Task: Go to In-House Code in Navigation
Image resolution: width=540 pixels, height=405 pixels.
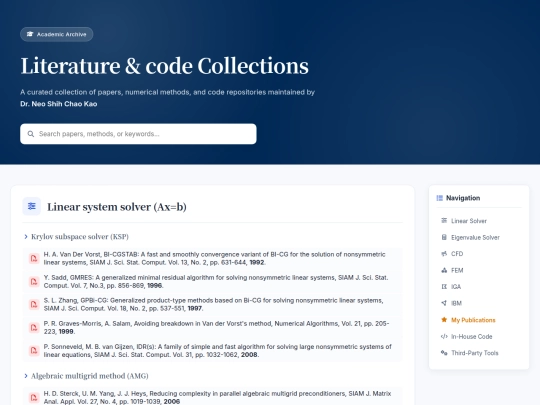Action: (x=479, y=336)
